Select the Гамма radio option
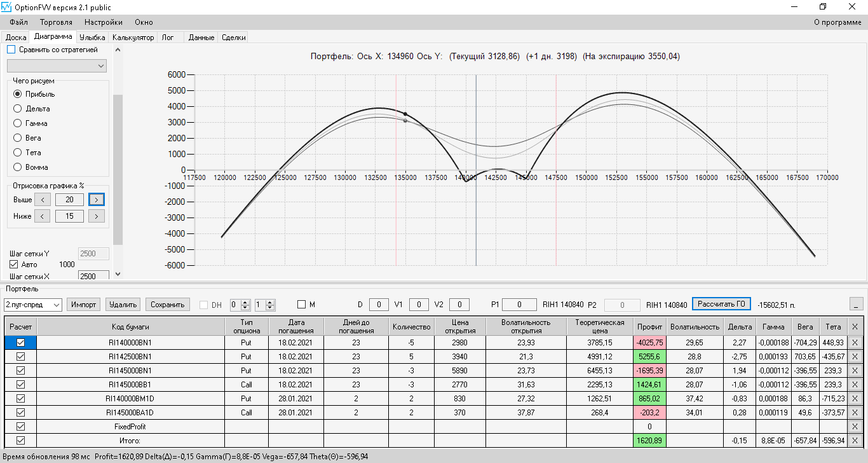 (18, 123)
